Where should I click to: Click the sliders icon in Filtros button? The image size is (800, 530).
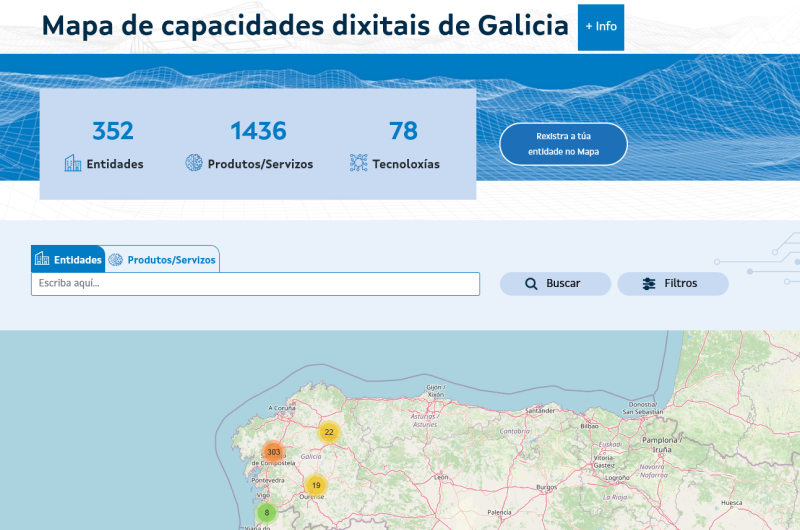click(x=649, y=284)
